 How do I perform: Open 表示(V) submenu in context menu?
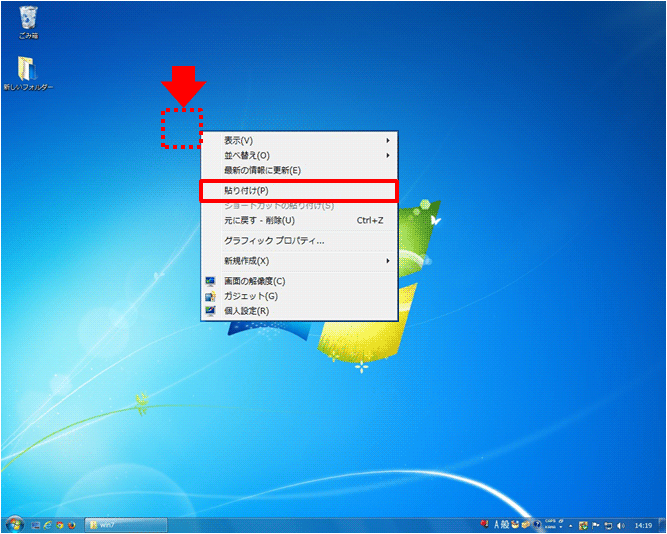click(299, 140)
